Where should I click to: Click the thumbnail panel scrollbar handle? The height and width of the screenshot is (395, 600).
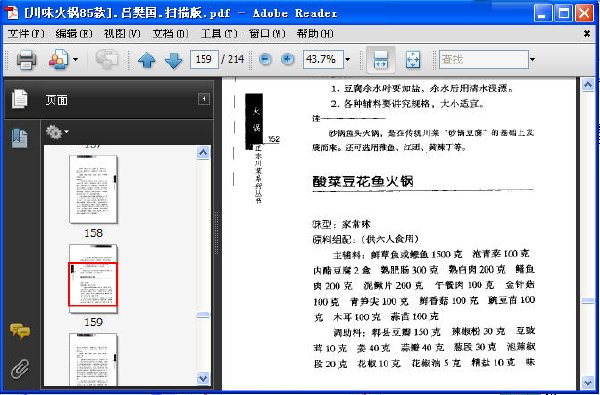[203, 315]
